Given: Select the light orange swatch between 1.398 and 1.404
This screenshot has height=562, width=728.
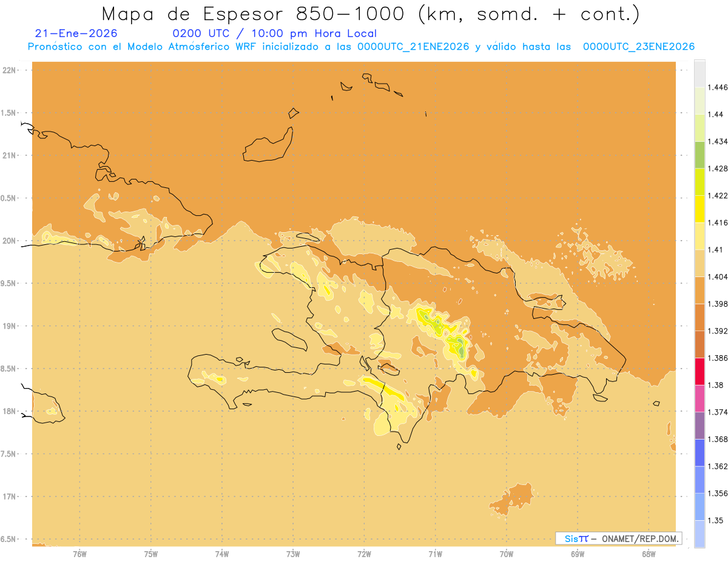Looking at the screenshot, I should point(699,290).
